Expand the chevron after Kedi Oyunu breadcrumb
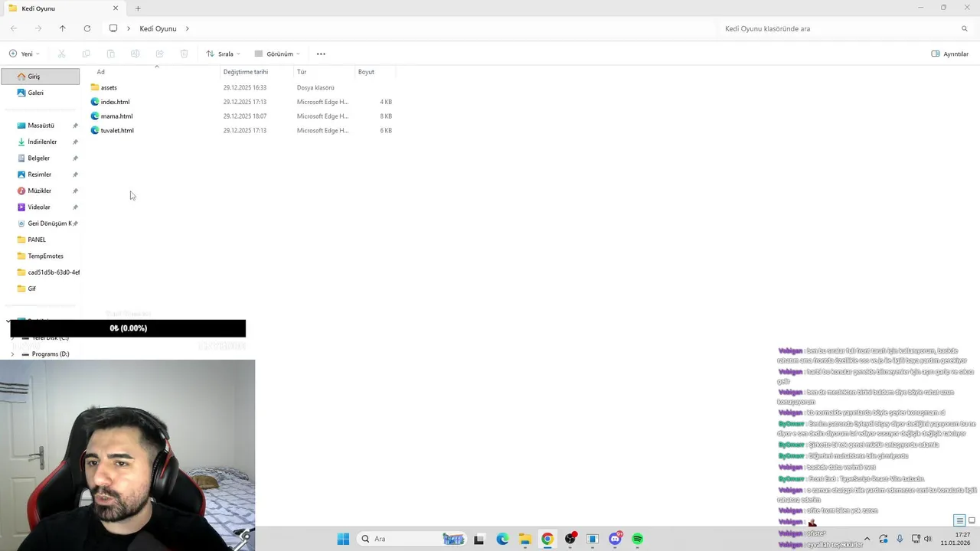 pos(187,28)
